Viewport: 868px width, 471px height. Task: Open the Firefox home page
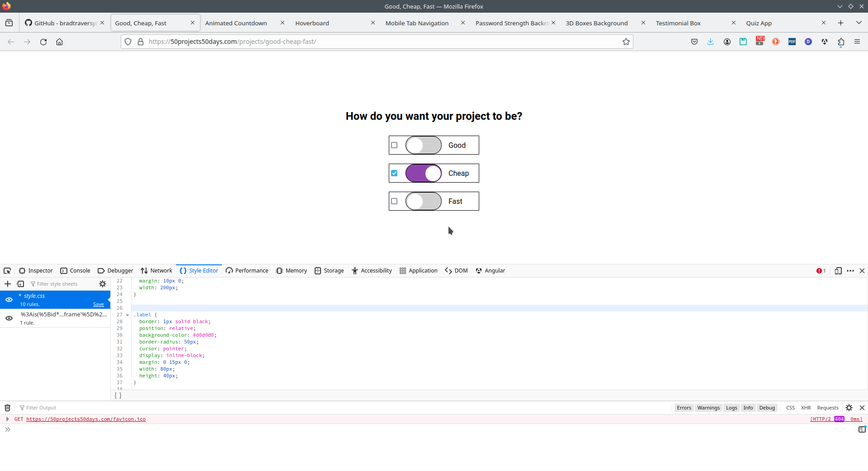[60, 42]
